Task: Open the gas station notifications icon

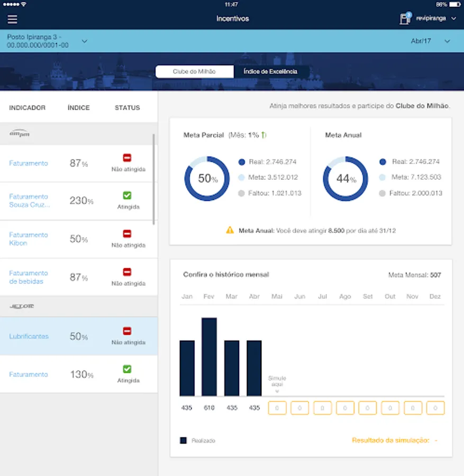Action: pos(405,18)
